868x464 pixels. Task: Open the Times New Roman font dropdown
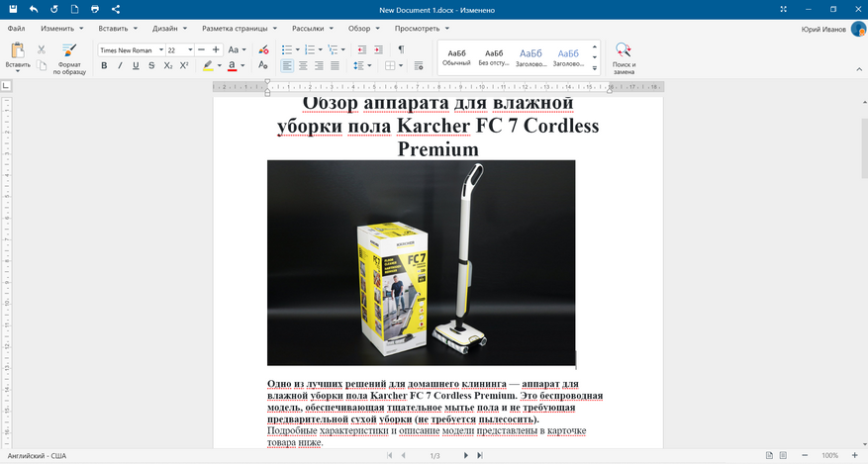161,49
